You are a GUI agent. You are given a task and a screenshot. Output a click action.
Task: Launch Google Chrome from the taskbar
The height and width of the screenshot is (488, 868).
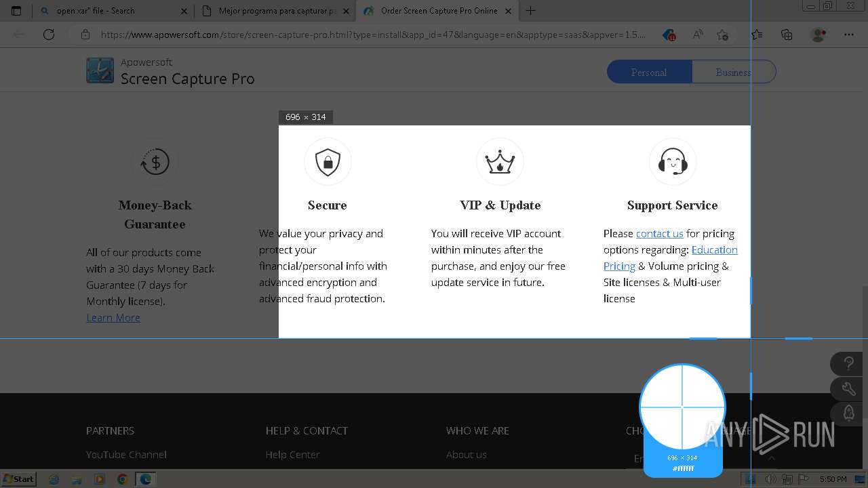pyautogui.click(x=122, y=479)
